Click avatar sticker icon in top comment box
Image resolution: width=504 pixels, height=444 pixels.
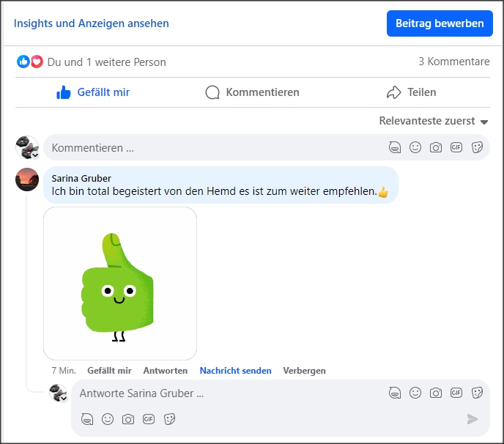[x=395, y=147]
